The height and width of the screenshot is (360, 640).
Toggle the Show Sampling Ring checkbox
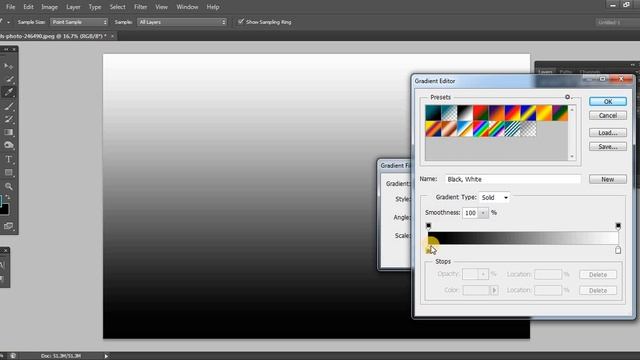click(x=241, y=22)
